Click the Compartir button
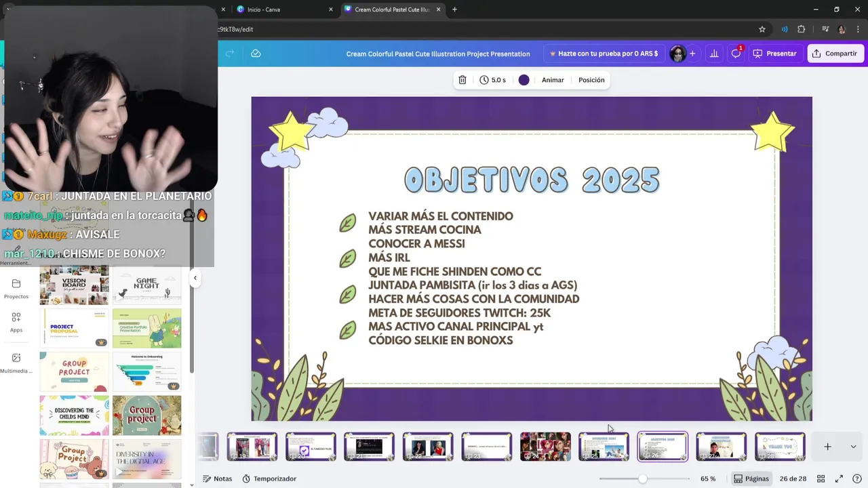The image size is (868, 488). [835, 54]
